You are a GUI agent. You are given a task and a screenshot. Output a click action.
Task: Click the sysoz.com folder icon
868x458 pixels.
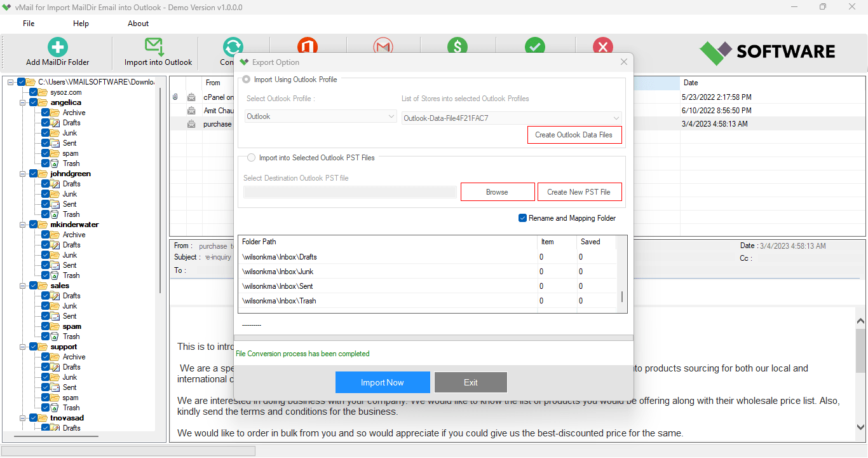43,92
